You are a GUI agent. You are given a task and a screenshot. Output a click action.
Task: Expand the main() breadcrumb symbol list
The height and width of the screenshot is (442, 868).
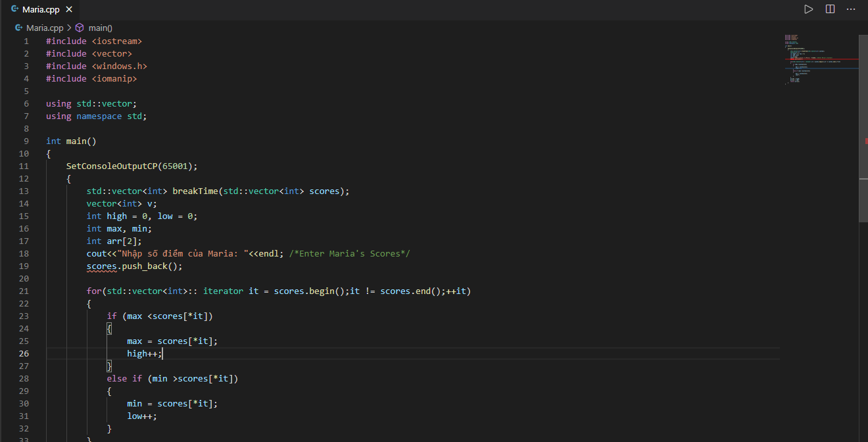(101, 28)
